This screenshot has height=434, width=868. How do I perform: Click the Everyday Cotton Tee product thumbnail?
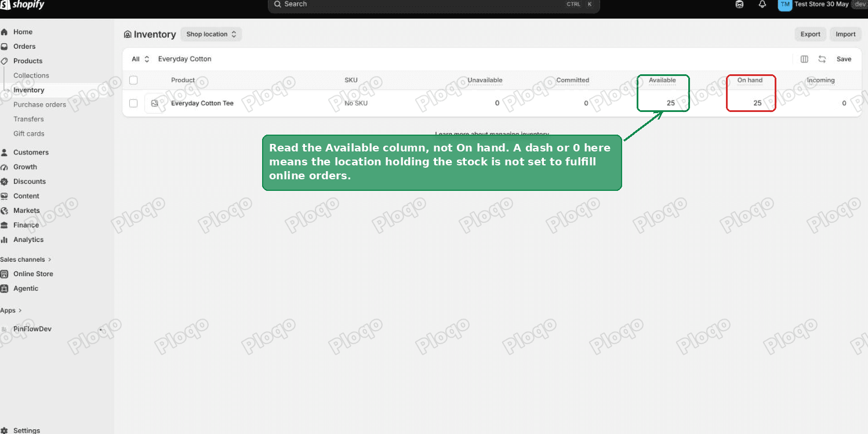(154, 103)
